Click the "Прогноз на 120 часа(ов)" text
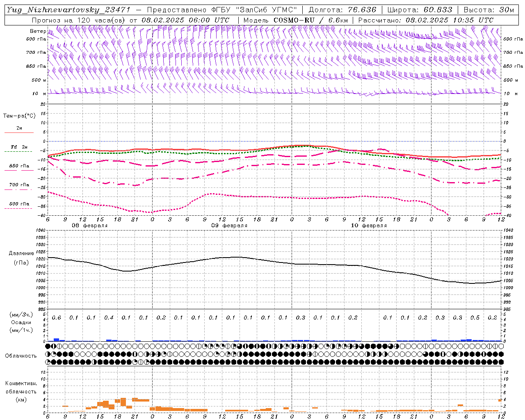The height and width of the screenshot is (420, 525). (79, 20)
